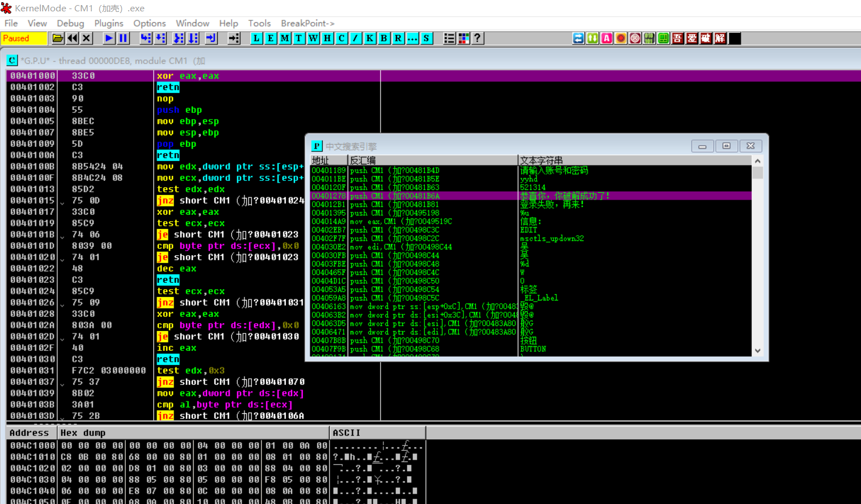The width and height of the screenshot is (861, 504).
Task: Show Threads window using T button
Action: point(299,38)
